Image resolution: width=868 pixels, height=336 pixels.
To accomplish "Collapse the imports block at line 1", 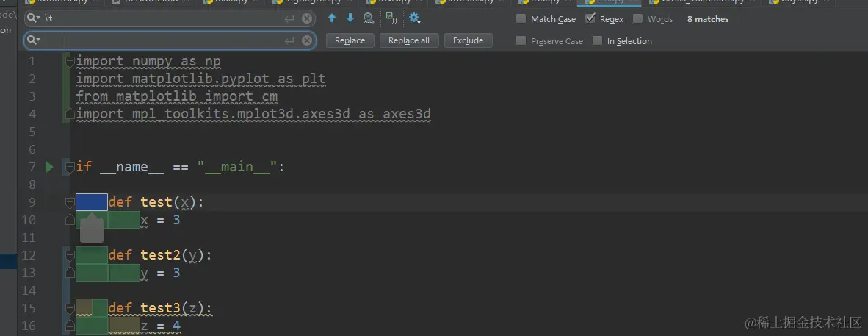I will click(70, 60).
